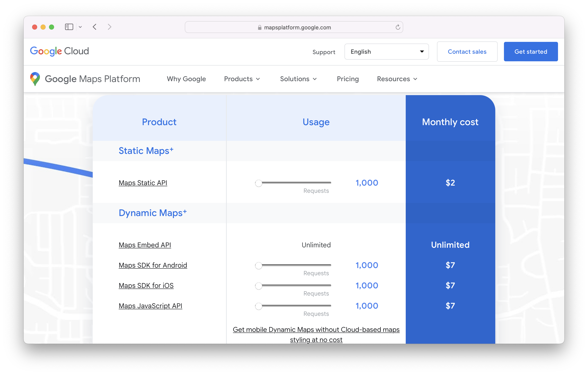This screenshot has height=375, width=588.
Task: Click the Get started button
Action: tap(531, 51)
